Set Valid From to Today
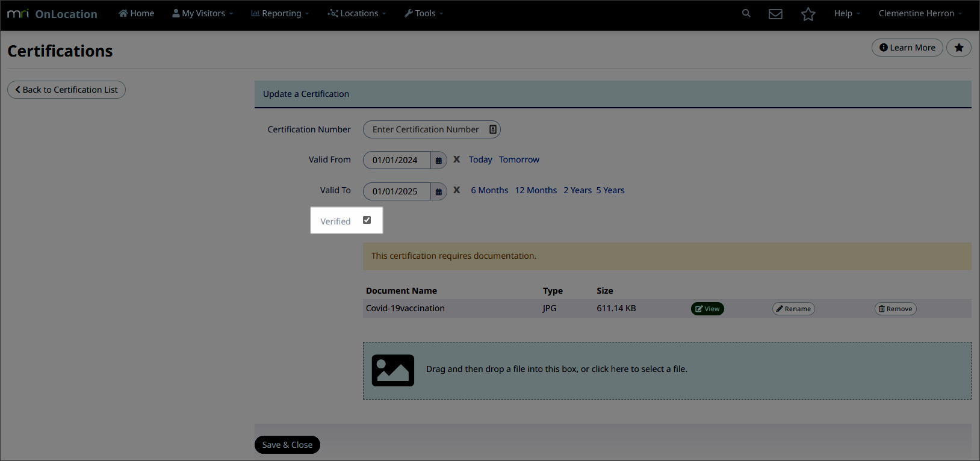This screenshot has width=980, height=461. click(480, 159)
